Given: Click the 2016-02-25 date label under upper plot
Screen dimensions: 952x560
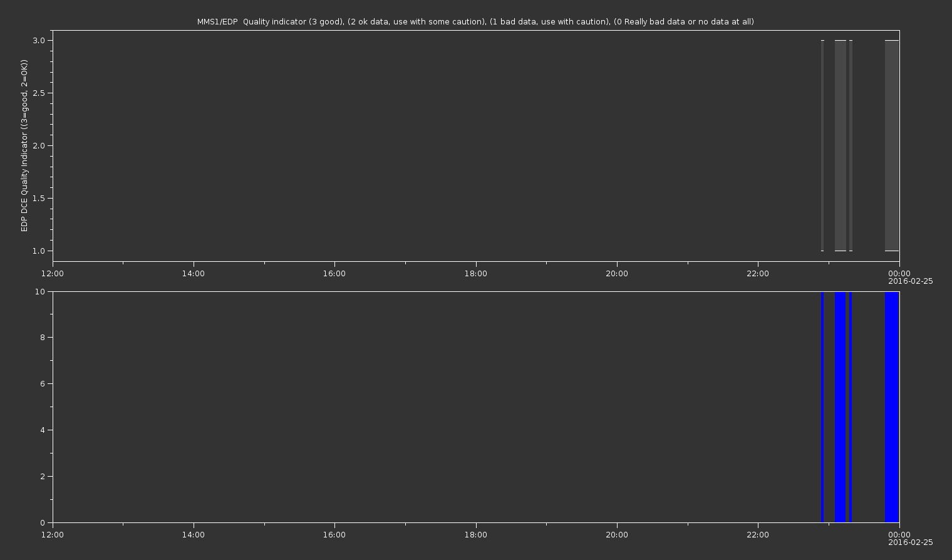Looking at the screenshot, I should coord(911,281).
